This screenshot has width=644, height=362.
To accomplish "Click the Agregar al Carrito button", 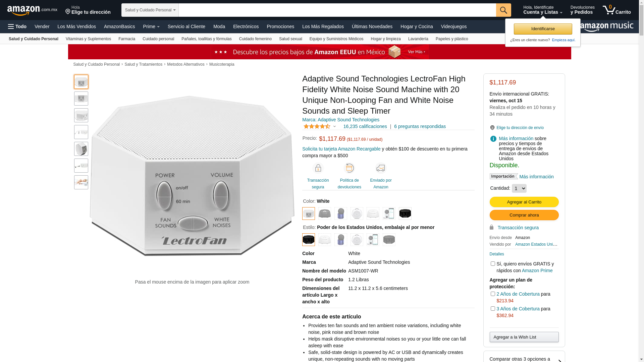I will coord(524,202).
